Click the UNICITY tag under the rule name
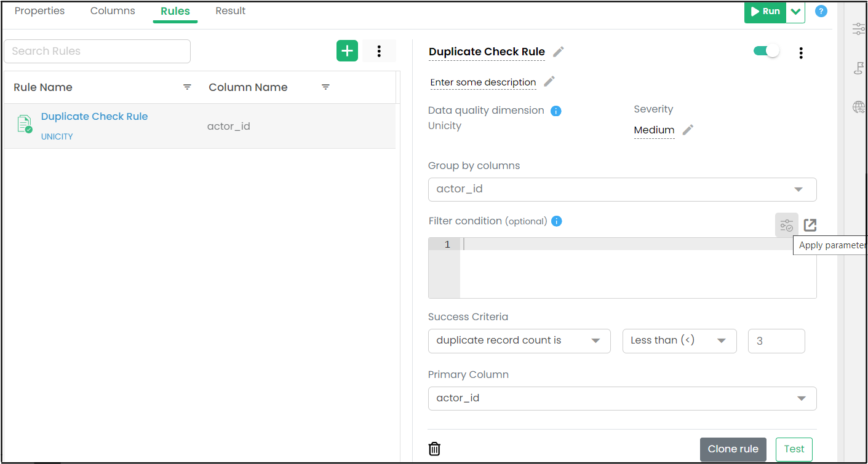Image resolution: width=868 pixels, height=464 pixels. click(x=57, y=136)
